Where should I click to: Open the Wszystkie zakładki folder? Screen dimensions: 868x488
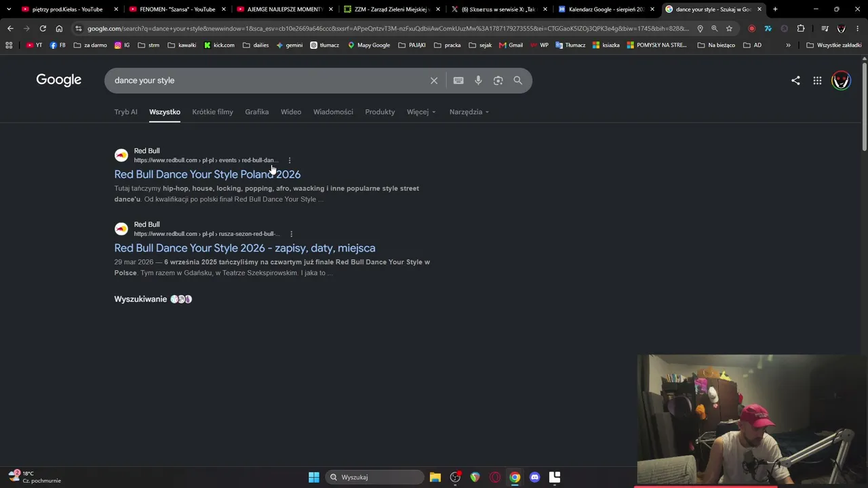click(x=833, y=45)
